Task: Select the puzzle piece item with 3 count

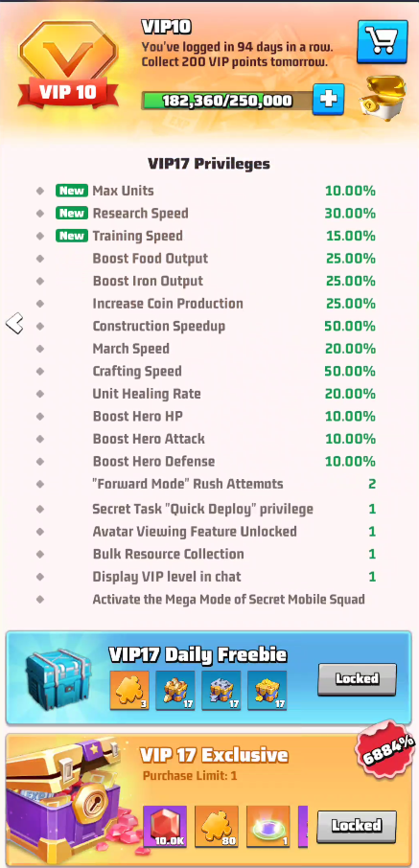Action: pos(129,691)
